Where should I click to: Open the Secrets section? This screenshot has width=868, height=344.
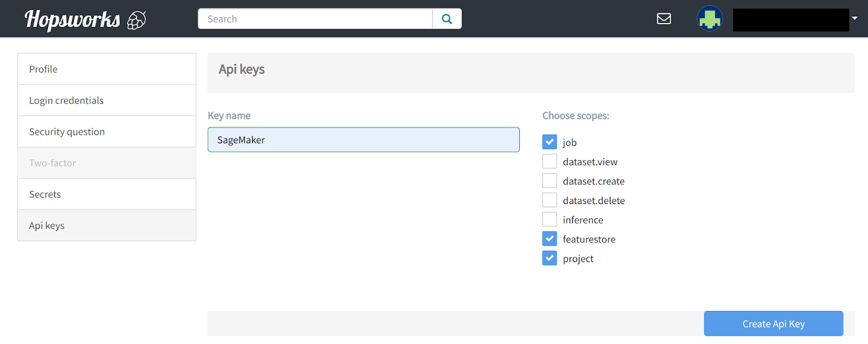point(106,194)
